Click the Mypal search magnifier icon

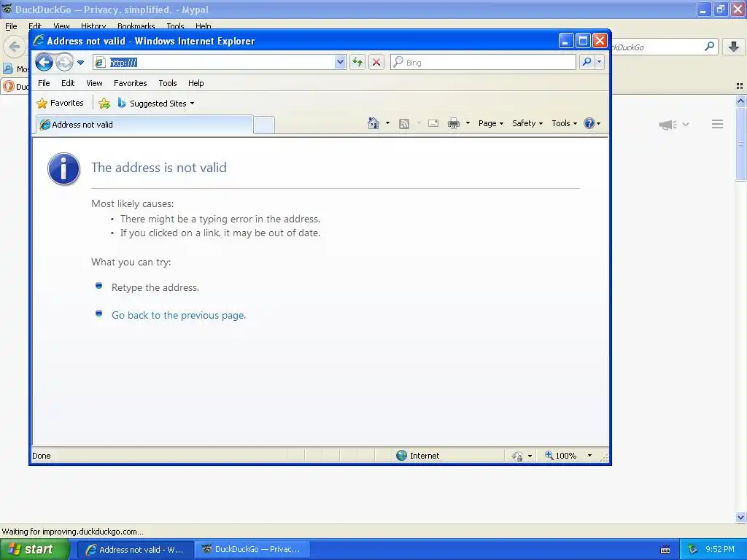709,46
